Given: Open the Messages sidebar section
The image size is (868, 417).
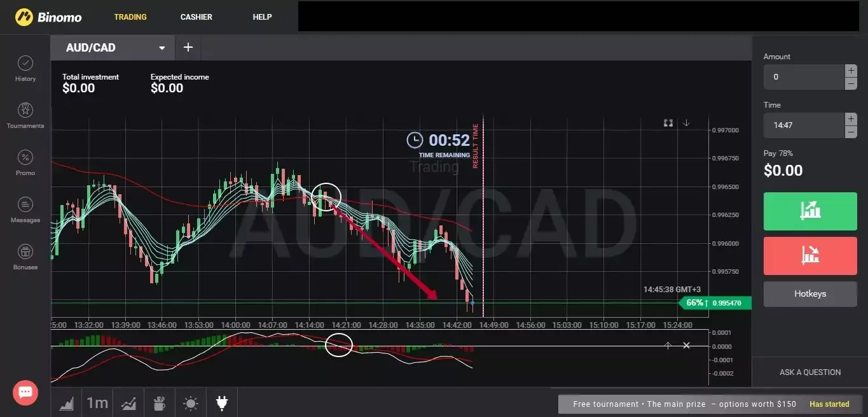Looking at the screenshot, I should click(25, 210).
